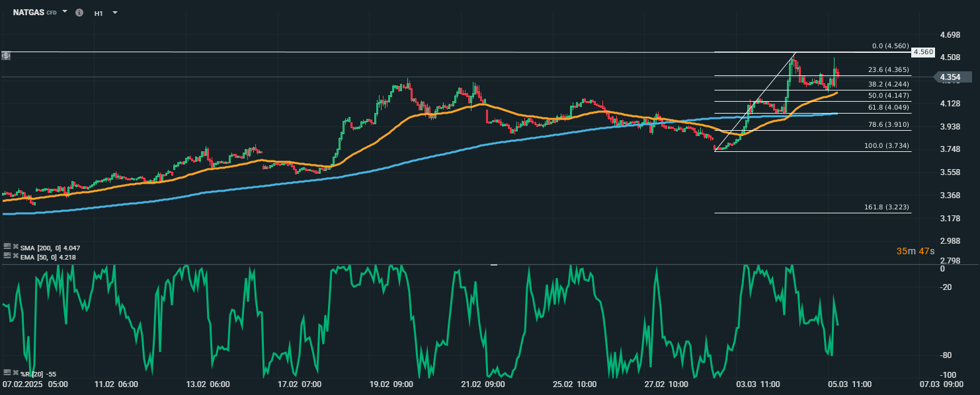Image resolution: width=980 pixels, height=395 pixels.
Task: Click the NATGAS symbol name
Action: click(x=28, y=13)
